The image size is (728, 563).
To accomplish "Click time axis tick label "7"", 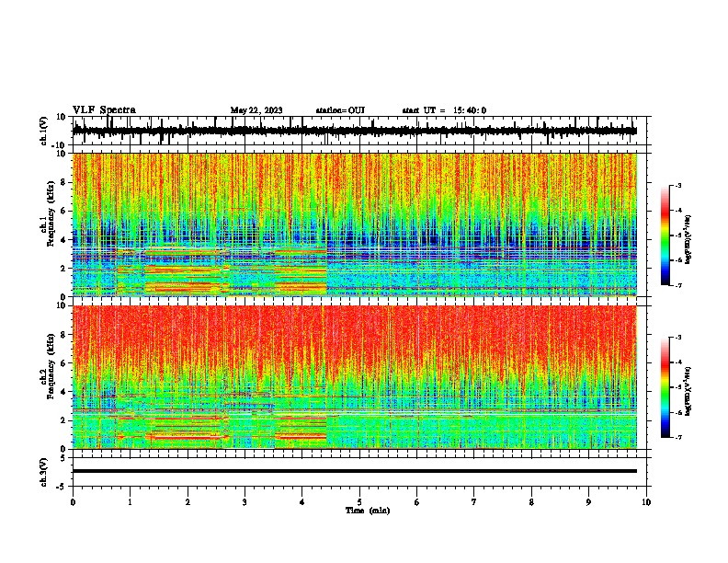I will coord(474,502).
